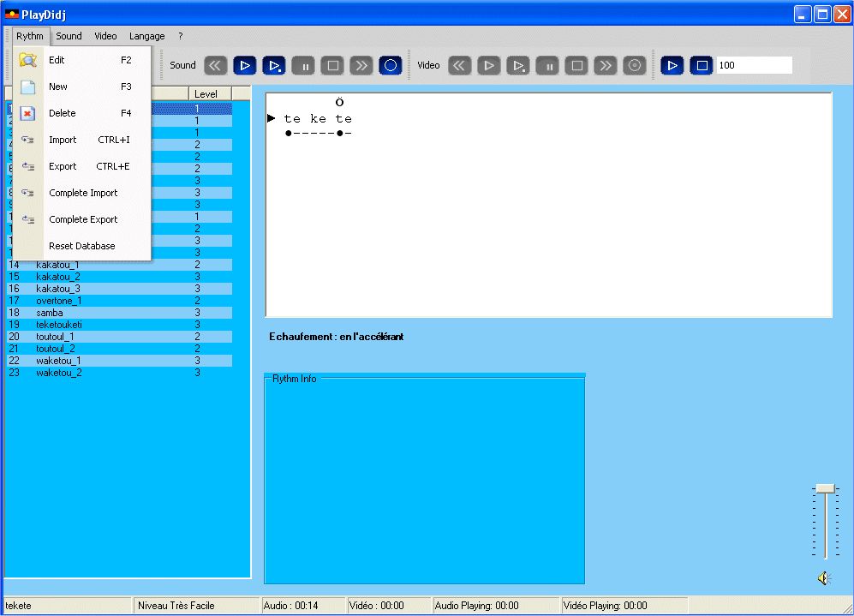
Task: Select the Import menu entry
Action: [81, 140]
